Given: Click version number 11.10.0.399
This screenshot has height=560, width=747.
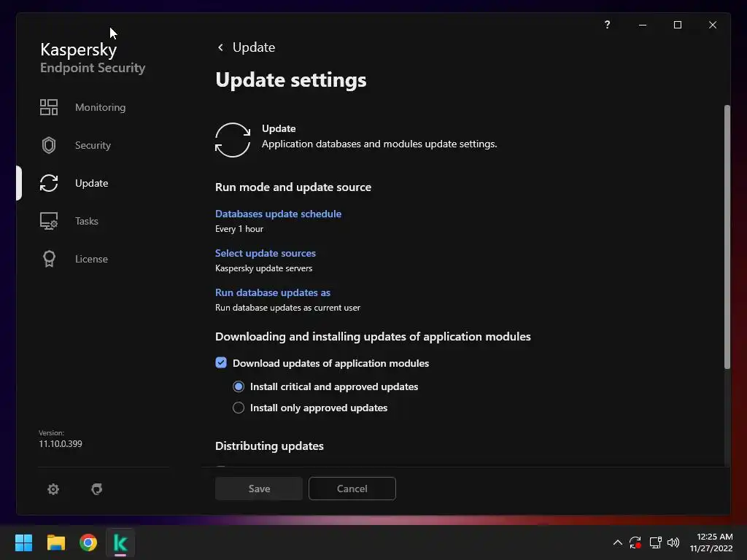Looking at the screenshot, I should 61,444.
